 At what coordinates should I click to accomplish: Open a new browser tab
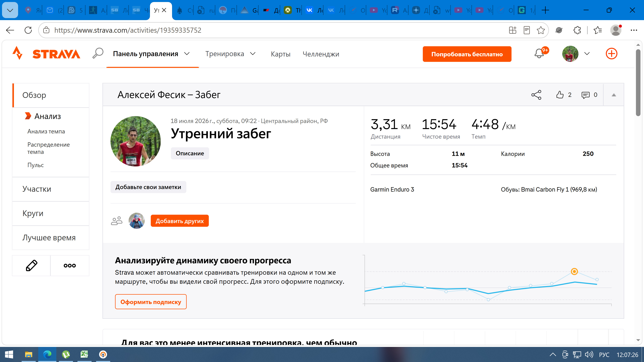coord(545,10)
